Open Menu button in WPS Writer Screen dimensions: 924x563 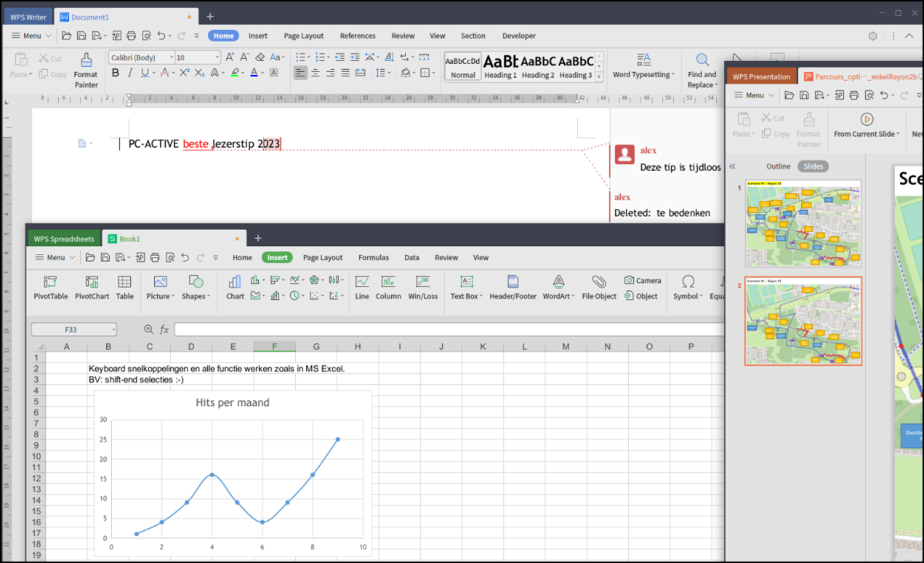[31, 36]
